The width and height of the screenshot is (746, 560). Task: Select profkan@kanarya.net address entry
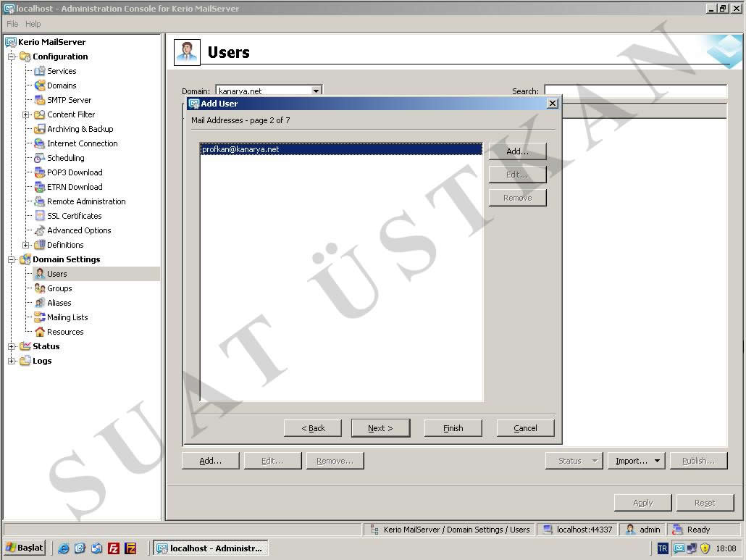coord(341,149)
